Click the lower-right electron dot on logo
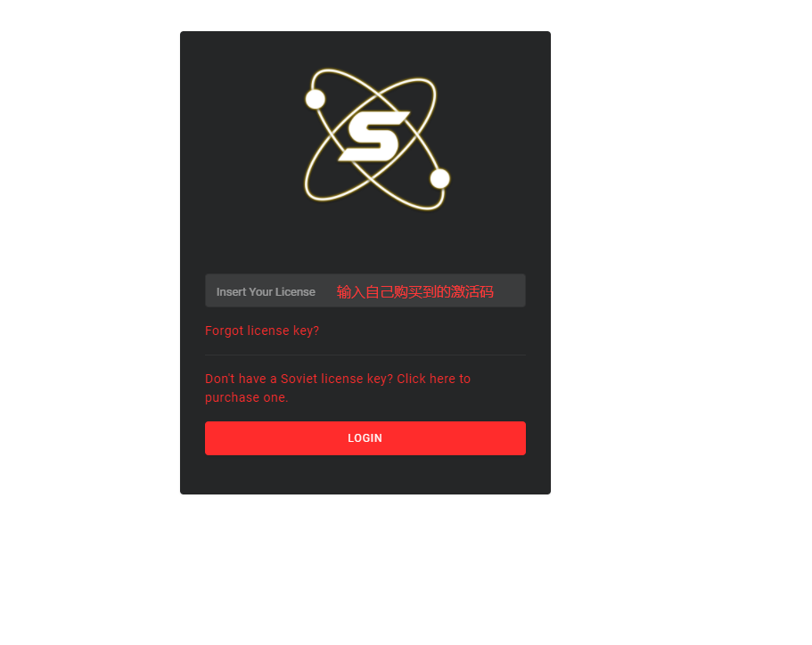 (439, 178)
